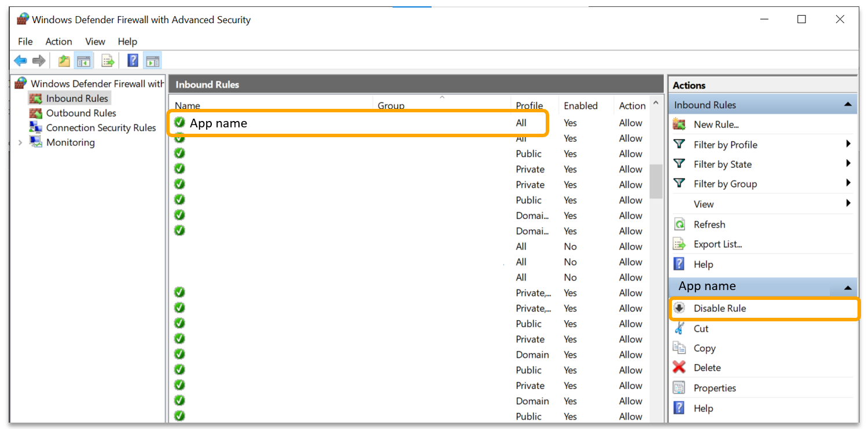Expand the Monitoring tree node
Image resolution: width=868 pixels, height=429 pixels.
coord(21,142)
